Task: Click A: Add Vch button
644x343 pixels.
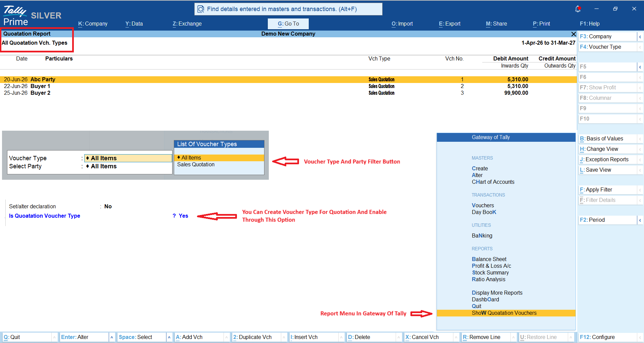Action: [x=199, y=337]
